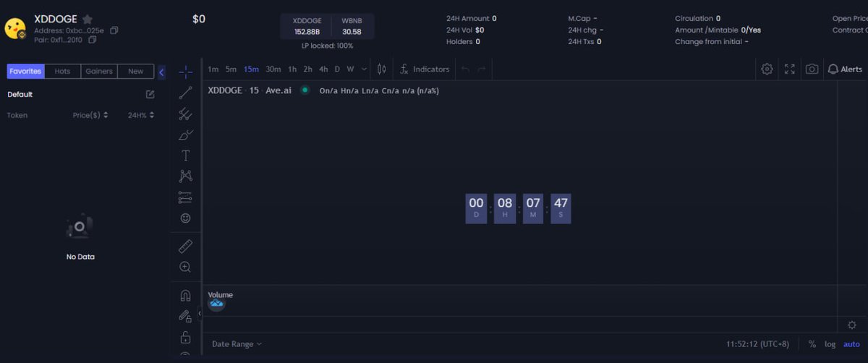Open more timeframes dropdown
Screen dimensions: 868x363
pyautogui.click(x=364, y=69)
